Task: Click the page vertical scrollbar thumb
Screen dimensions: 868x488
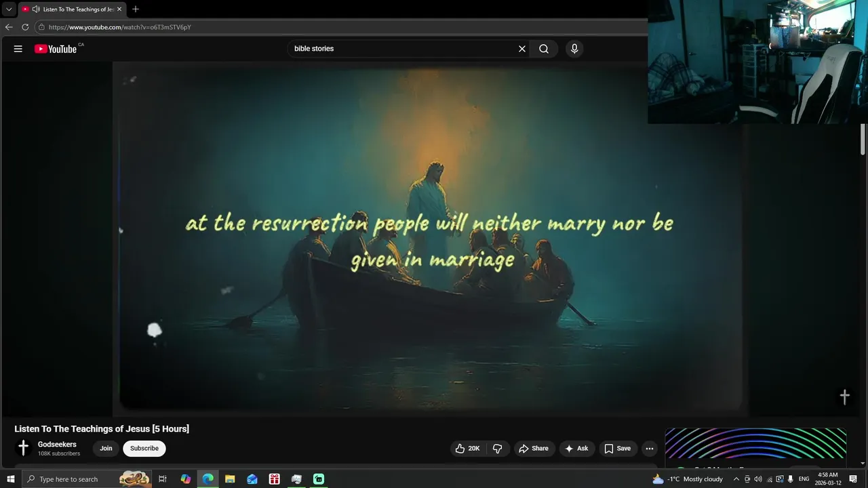Action: [863, 140]
